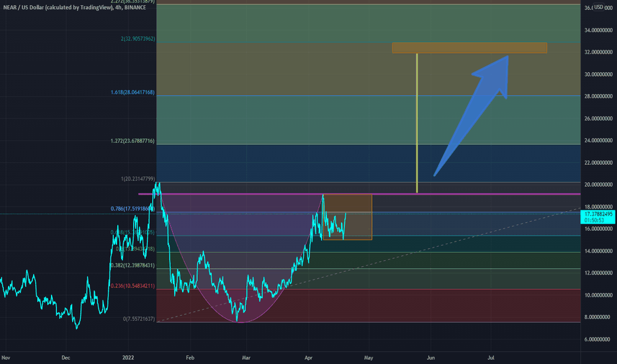Viewport: 617px width, 364px height.
Task: Click the 2022 label on time axis
Action: (128, 357)
